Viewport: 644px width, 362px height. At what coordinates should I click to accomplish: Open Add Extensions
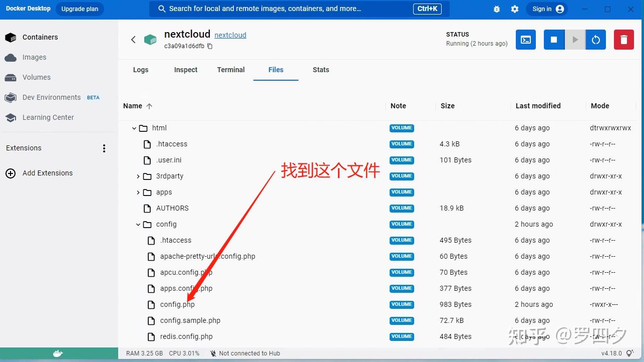tap(48, 173)
